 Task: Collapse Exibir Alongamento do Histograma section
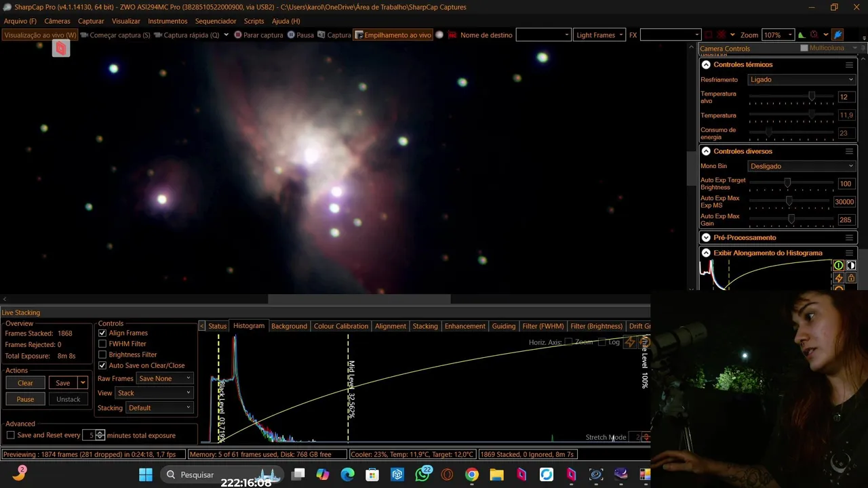pyautogui.click(x=706, y=253)
